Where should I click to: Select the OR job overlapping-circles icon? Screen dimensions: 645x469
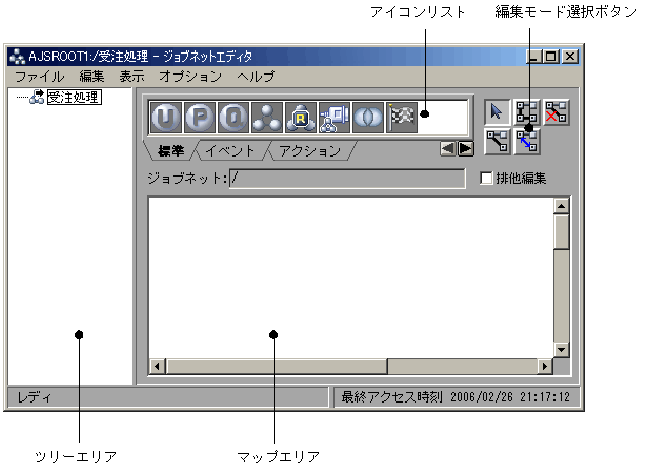(368, 118)
